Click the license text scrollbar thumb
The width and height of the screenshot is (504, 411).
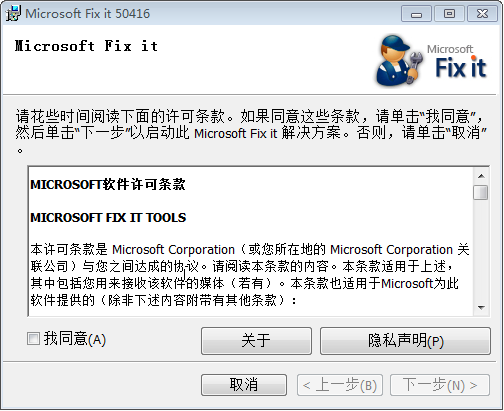[481, 192]
